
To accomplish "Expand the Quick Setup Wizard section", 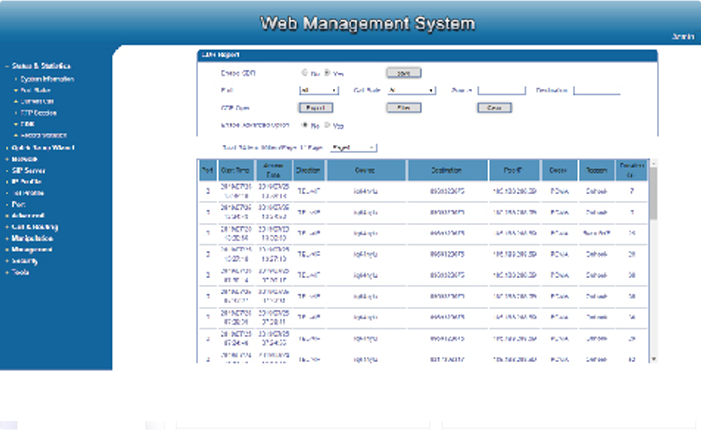I will point(43,148).
